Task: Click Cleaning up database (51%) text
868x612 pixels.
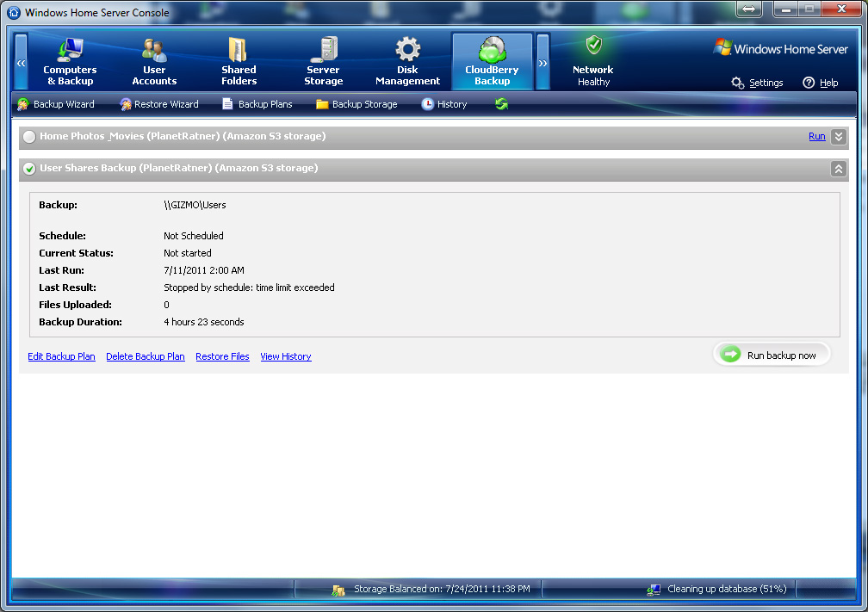Action: tap(727, 589)
